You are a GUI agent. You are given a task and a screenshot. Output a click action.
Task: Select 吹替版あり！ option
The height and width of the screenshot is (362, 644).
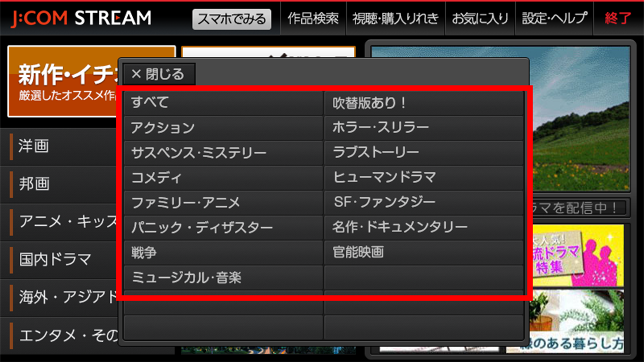coord(424,103)
